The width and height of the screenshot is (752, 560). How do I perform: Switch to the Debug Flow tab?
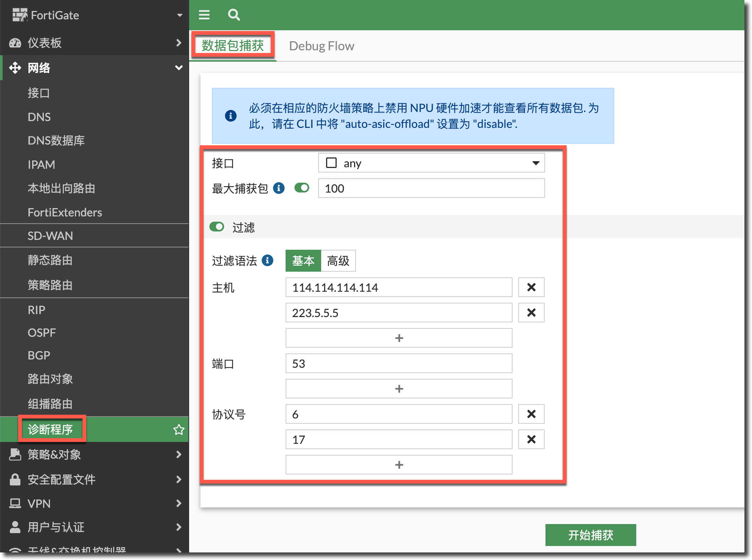point(322,46)
